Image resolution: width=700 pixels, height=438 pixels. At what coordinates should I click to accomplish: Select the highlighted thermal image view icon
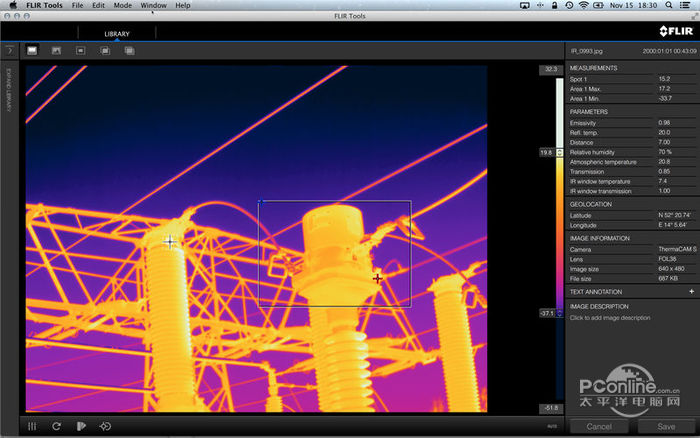click(32, 50)
